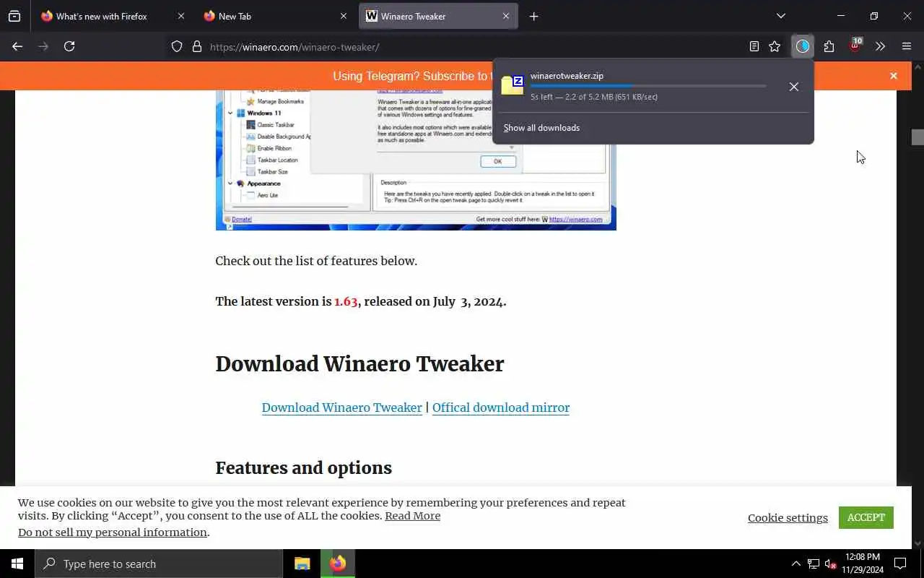The image size is (924, 578).
Task: Toggle reader view icon
Action: (x=754, y=46)
